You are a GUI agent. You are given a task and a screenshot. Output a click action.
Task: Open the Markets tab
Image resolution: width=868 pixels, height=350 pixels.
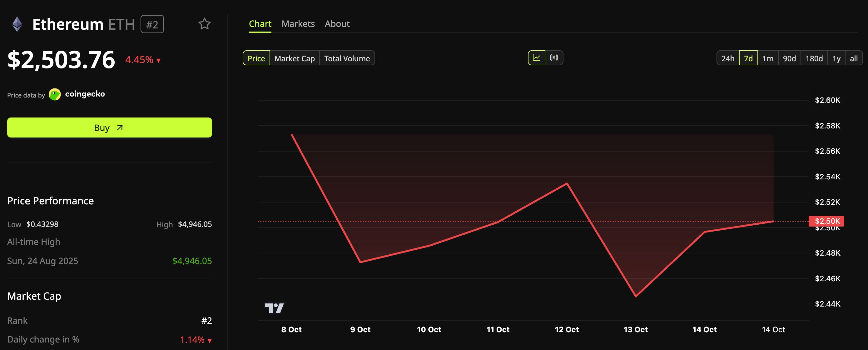(x=298, y=24)
